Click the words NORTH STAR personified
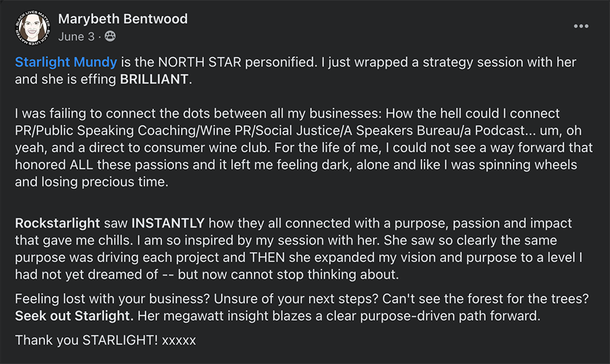610x364 pixels. pos(238,62)
